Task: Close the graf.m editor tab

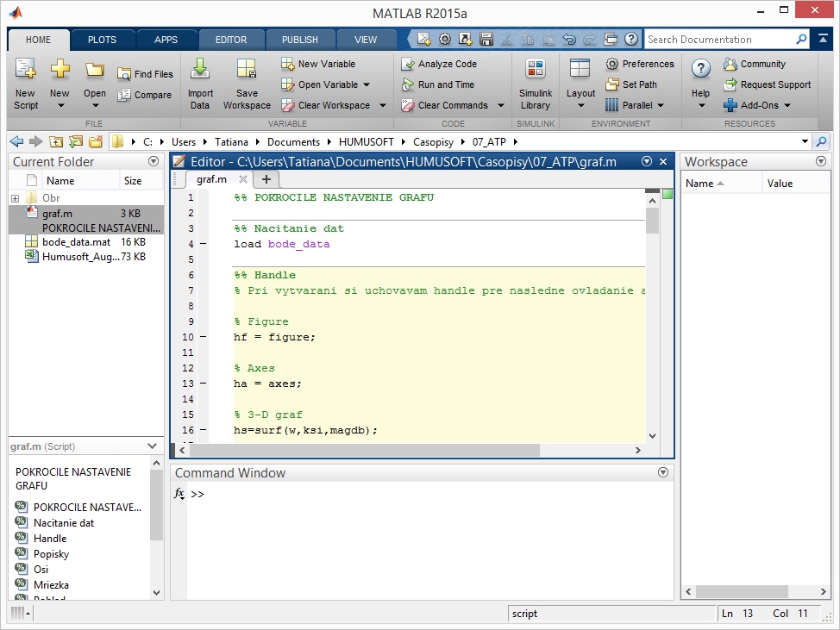Action: (x=242, y=179)
